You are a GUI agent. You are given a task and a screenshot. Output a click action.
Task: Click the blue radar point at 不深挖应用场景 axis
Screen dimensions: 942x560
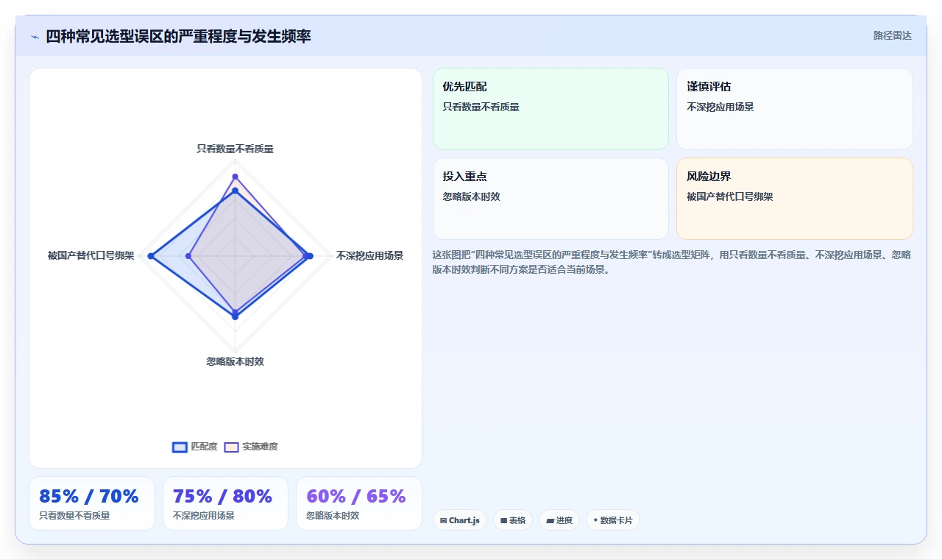[x=310, y=256]
